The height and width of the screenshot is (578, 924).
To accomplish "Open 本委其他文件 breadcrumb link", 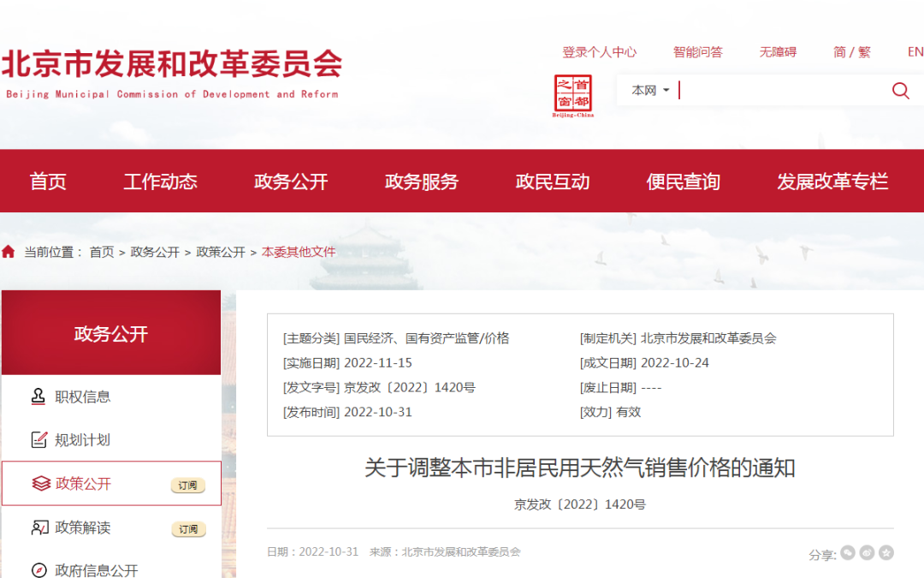I will 299,252.
